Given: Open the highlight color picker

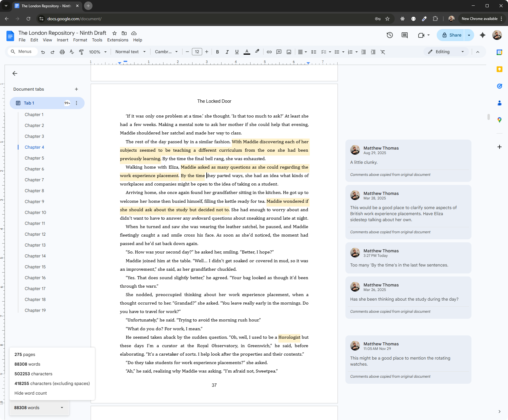Looking at the screenshot, I should click(257, 52).
